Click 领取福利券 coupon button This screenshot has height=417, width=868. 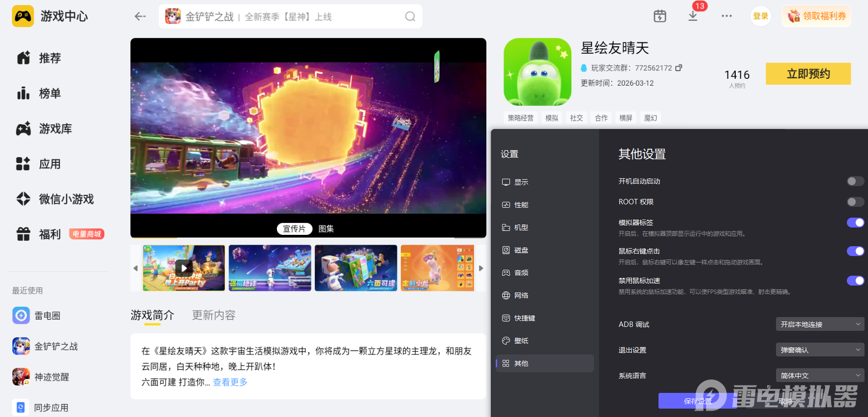[x=816, y=16]
